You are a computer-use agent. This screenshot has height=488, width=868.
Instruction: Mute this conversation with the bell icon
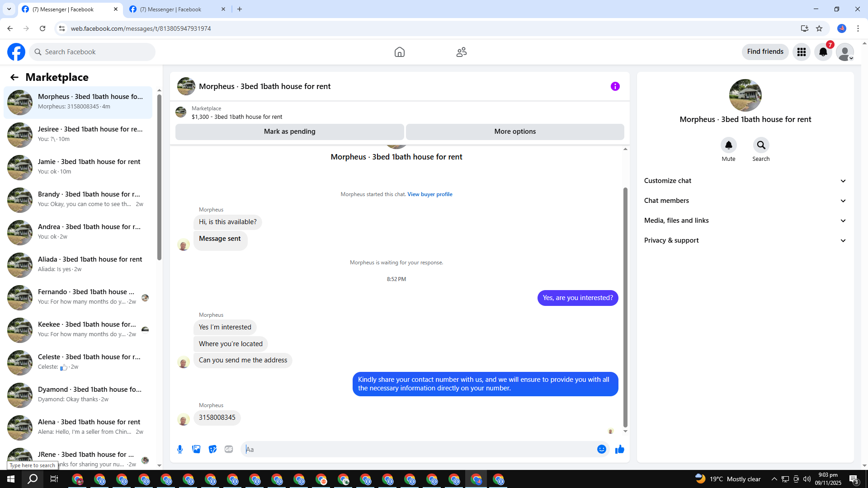point(729,145)
